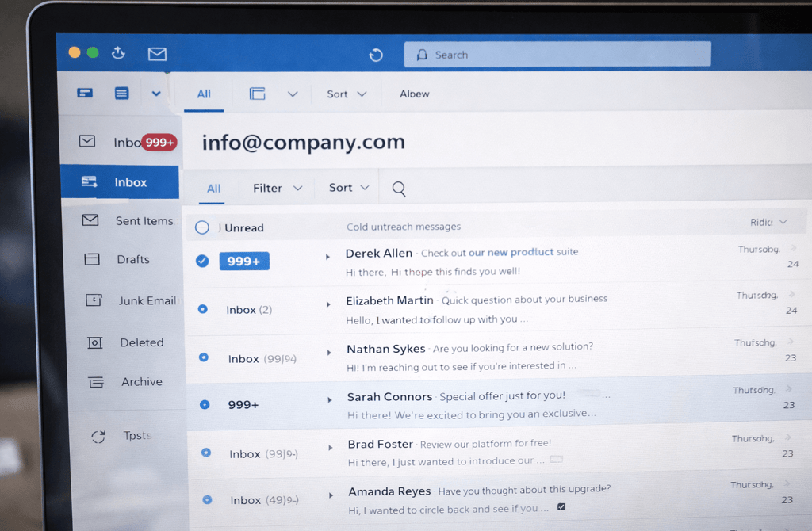
Task: Click the Archive folder icon in the sidebar
Action: coord(96,382)
